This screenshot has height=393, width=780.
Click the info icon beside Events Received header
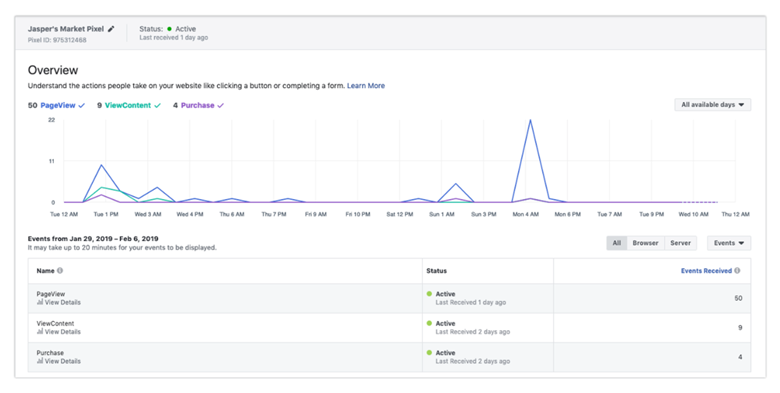pyautogui.click(x=737, y=271)
